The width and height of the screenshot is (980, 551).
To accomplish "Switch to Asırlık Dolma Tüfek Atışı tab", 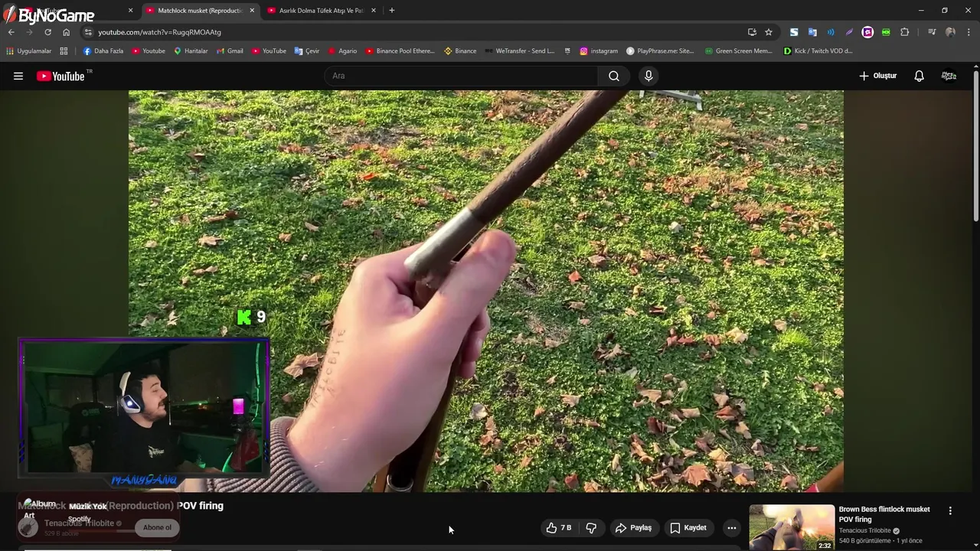I will coord(321,11).
